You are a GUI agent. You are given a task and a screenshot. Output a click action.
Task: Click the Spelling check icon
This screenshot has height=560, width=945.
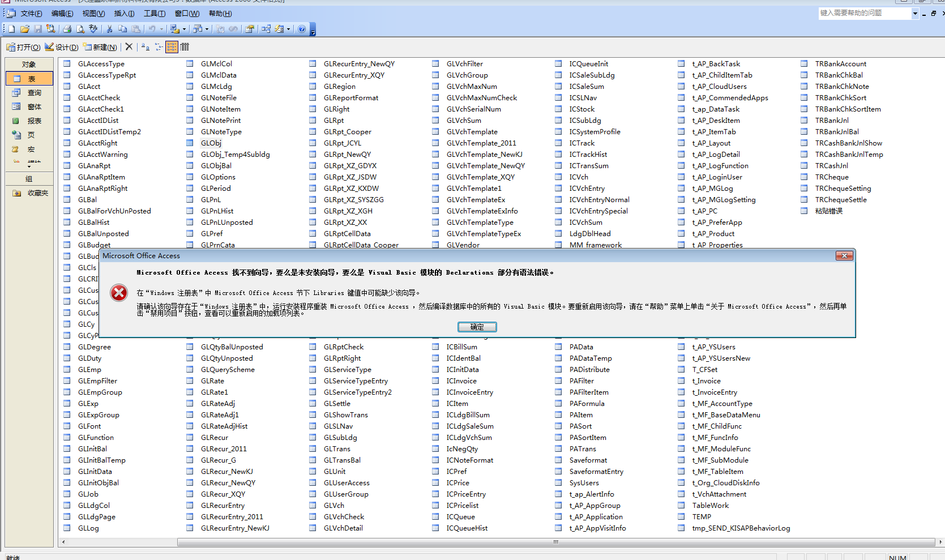(x=93, y=29)
